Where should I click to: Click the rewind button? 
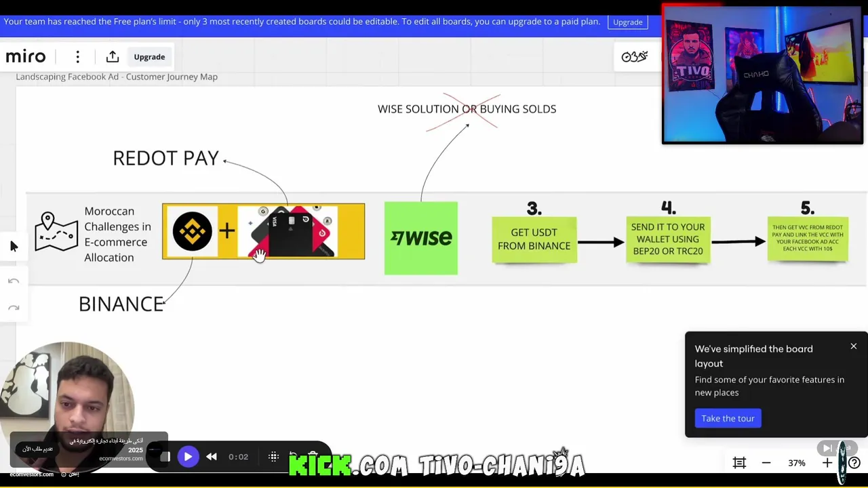[212, 457]
